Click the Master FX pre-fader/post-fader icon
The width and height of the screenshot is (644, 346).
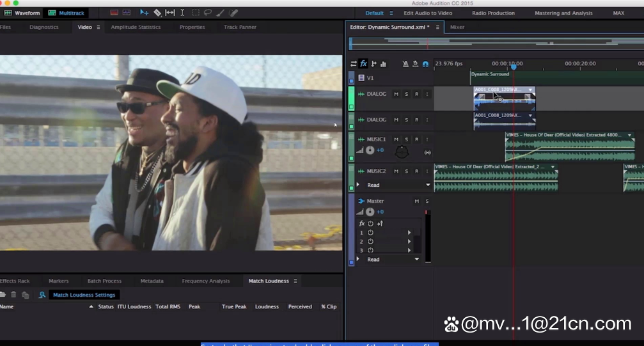(x=380, y=224)
